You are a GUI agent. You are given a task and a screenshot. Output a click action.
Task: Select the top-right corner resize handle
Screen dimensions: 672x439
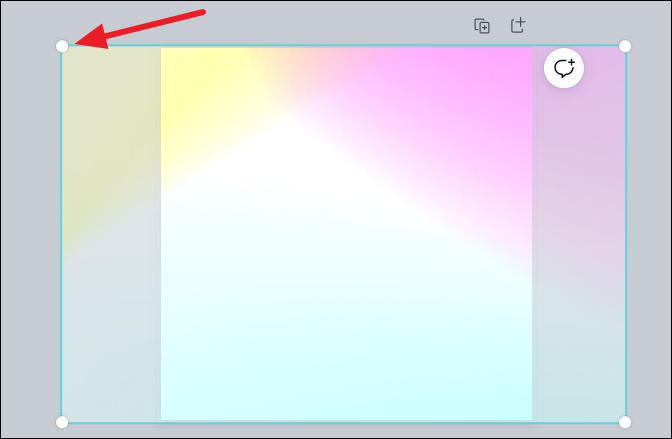point(625,46)
